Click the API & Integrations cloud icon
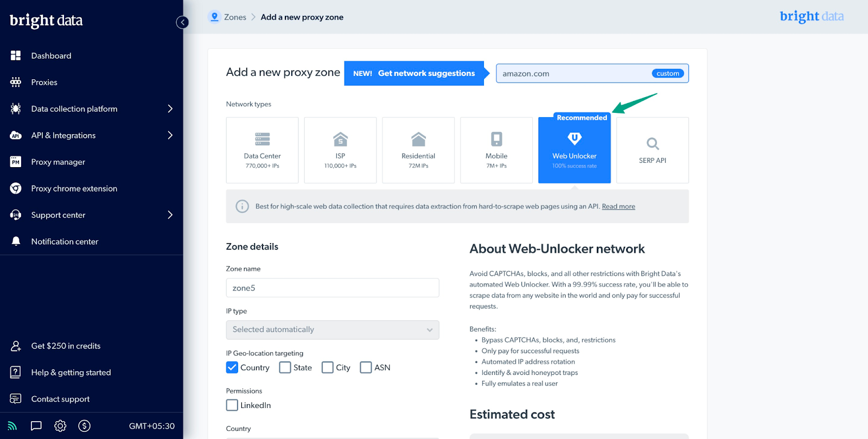The height and width of the screenshot is (439, 868). [x=16, y=135]
